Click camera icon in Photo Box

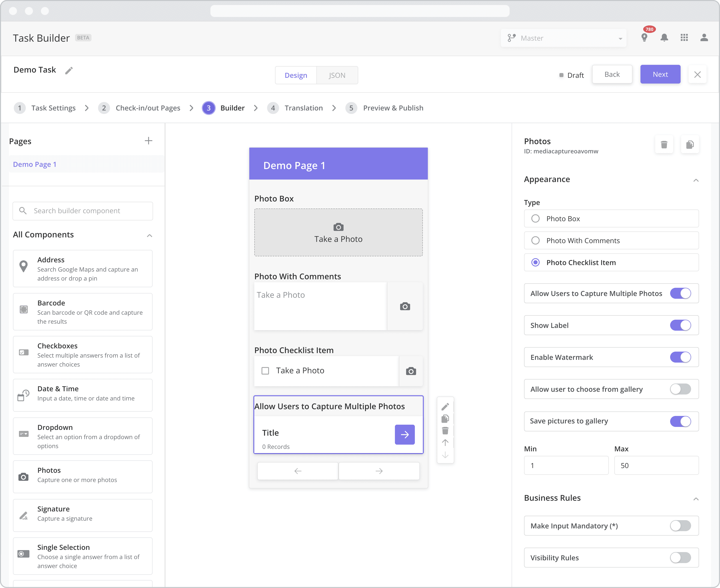tap(338, 227)
